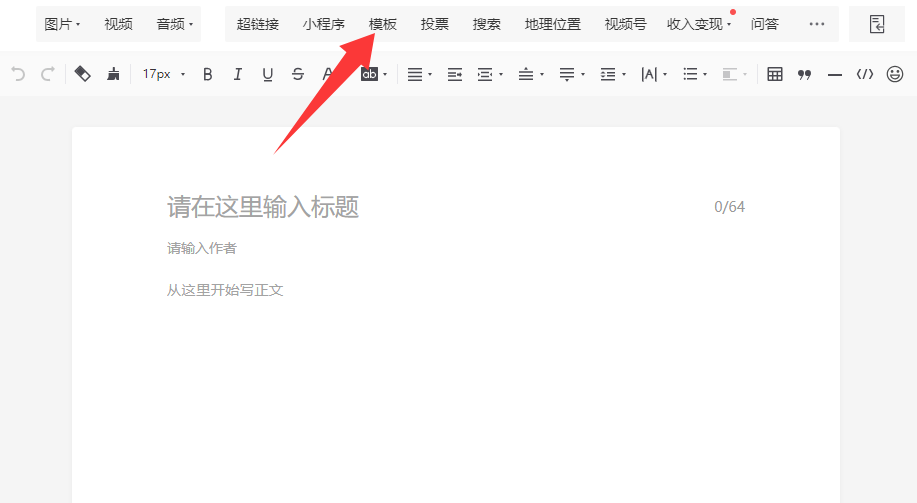917x503 pixels.
Task: Select the clear formatting eraser icon
Action: click(x=82, y=74)
